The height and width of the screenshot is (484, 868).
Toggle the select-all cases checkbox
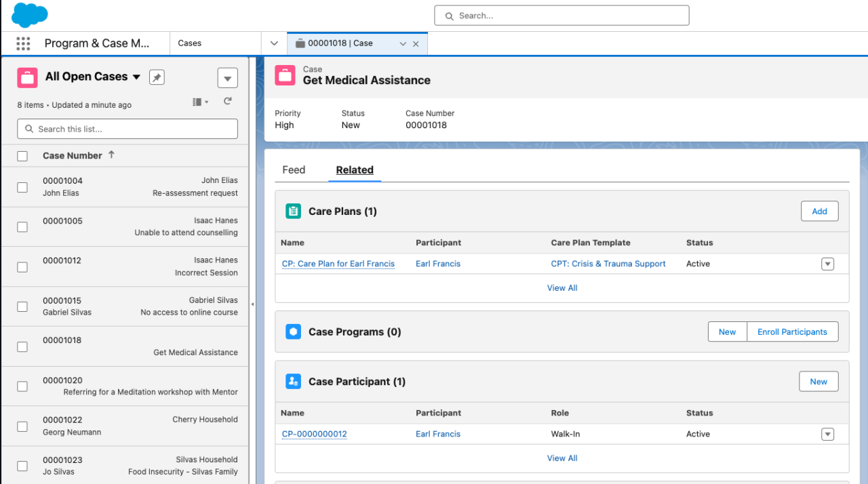pos(22,156)
